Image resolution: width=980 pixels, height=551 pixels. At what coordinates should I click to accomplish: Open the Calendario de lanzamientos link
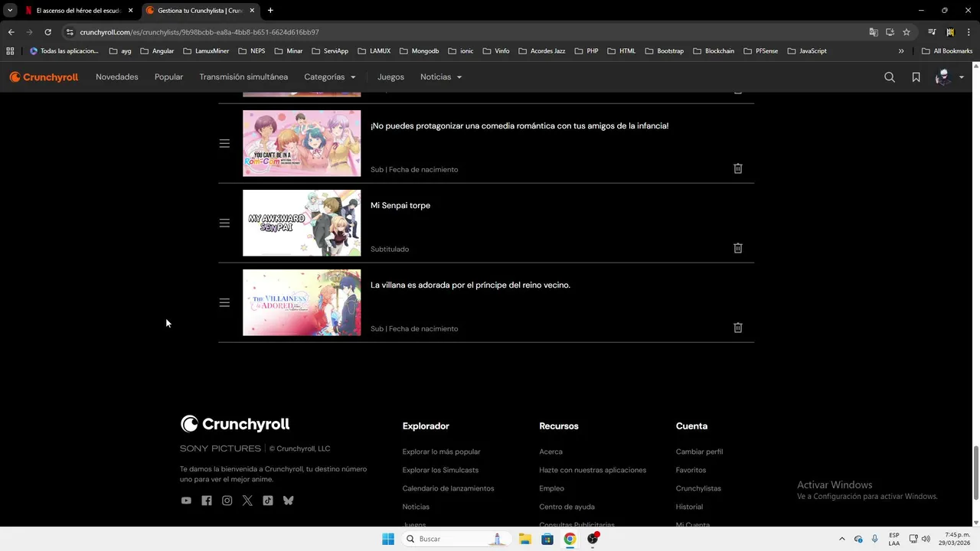pyautogui.click(x=449, y=488)
